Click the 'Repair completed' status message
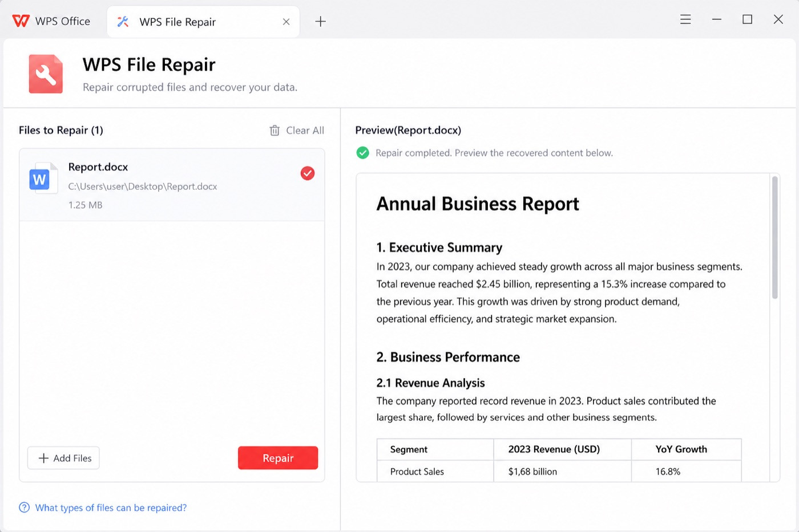Screen dimensions: 799x532 point(494,153)
